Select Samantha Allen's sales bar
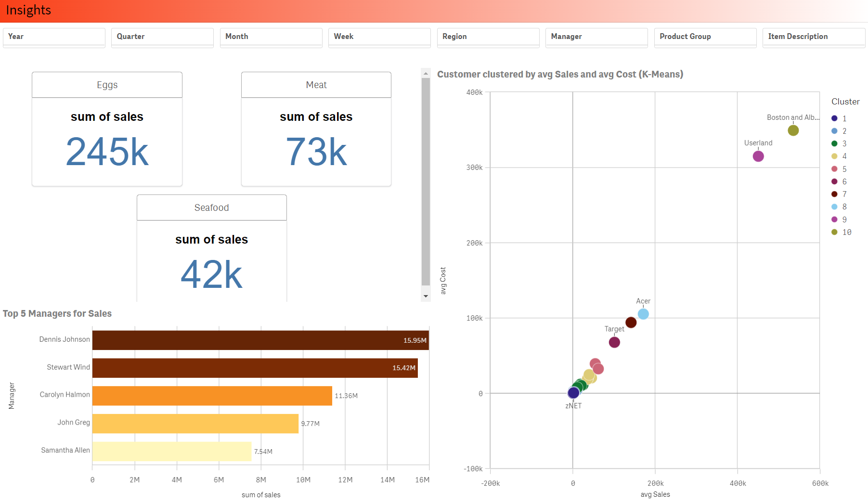The width and height of the screenshot is (868, 504). tap(171, 450)
